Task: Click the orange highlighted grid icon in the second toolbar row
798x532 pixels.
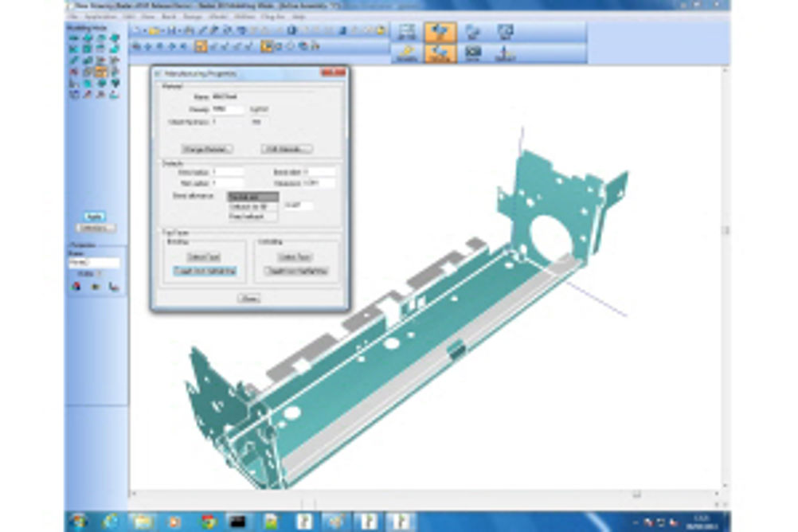Action: click(201, 47)
